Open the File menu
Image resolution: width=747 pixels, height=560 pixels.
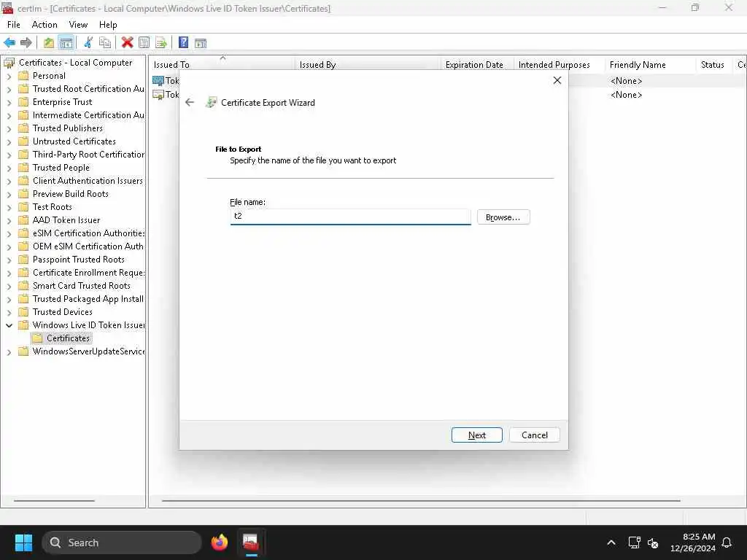pos(13,25)
